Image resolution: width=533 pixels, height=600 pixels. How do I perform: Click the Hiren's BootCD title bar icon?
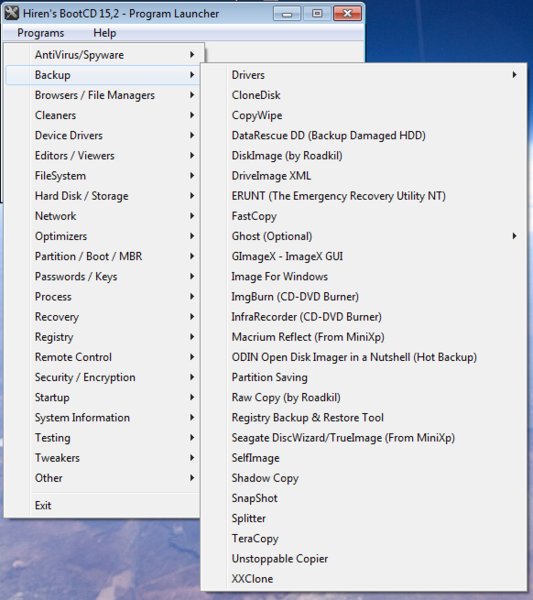pyautogui.click(x=11, y=13)
